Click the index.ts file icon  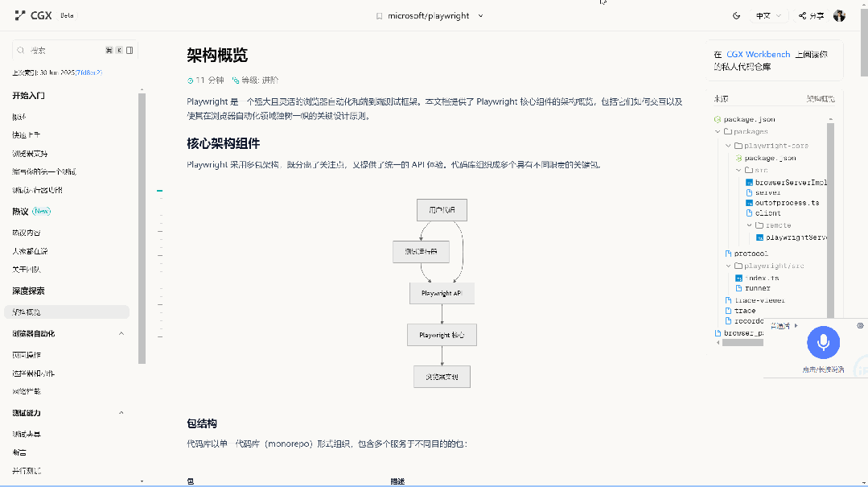[x=738, y=279]
